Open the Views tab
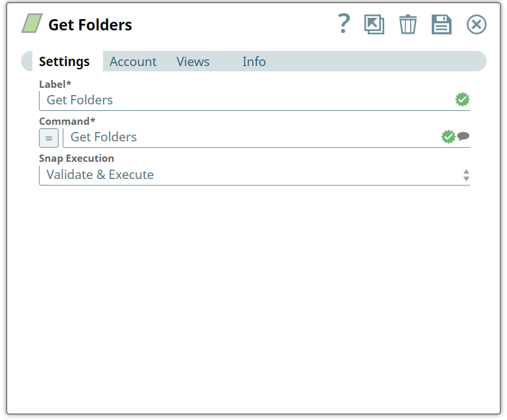507x420 pixels. pos(193,61)
